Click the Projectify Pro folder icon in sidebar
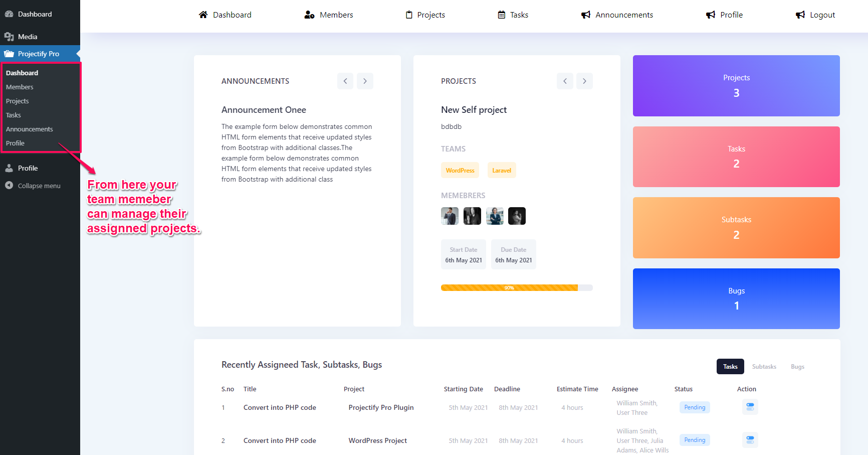The height and width of the screenshot is (455, 868). point(9,54)
